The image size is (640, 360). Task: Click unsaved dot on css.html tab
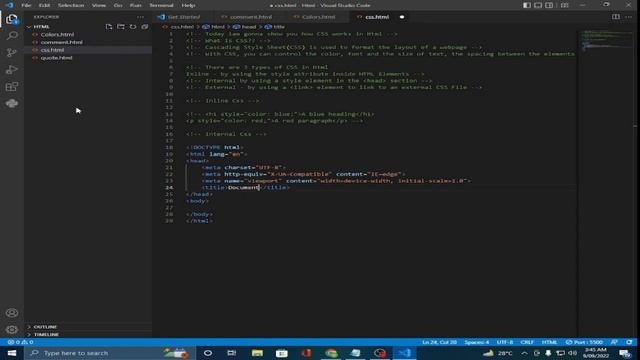click(x=402, y=17)
